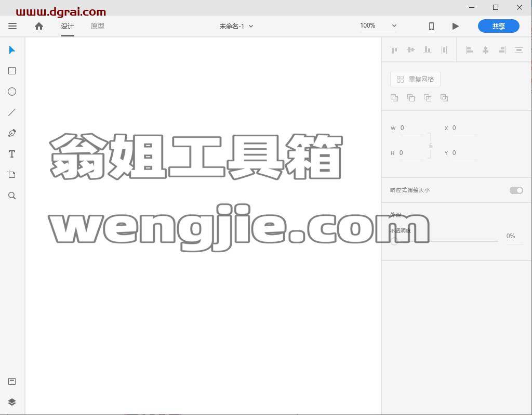Select the Zoom magnifier tool
Image resolution: width=532 pixels, height=415 pixels.
click(12, 196)
